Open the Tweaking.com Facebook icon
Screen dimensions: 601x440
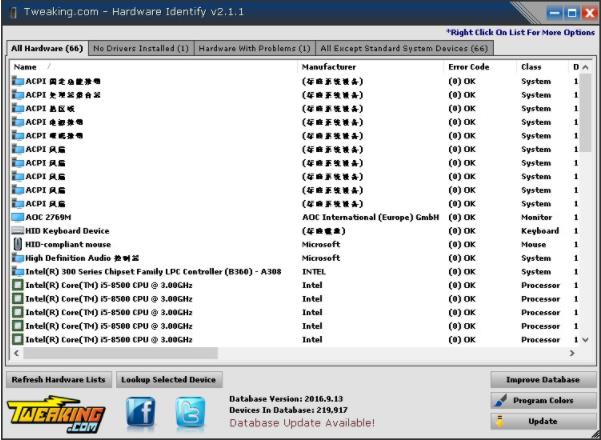[x=141, y=411]
